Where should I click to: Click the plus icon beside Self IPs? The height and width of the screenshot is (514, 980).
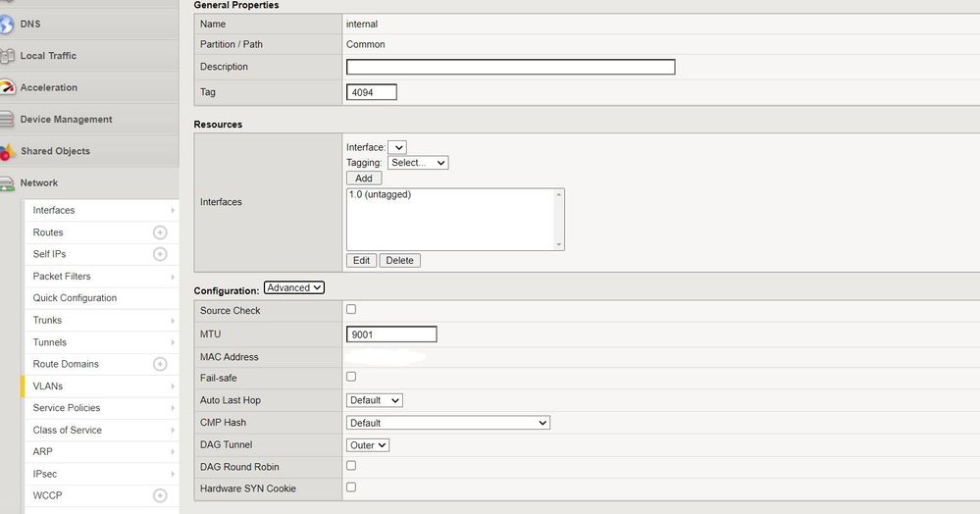(160, 254)
